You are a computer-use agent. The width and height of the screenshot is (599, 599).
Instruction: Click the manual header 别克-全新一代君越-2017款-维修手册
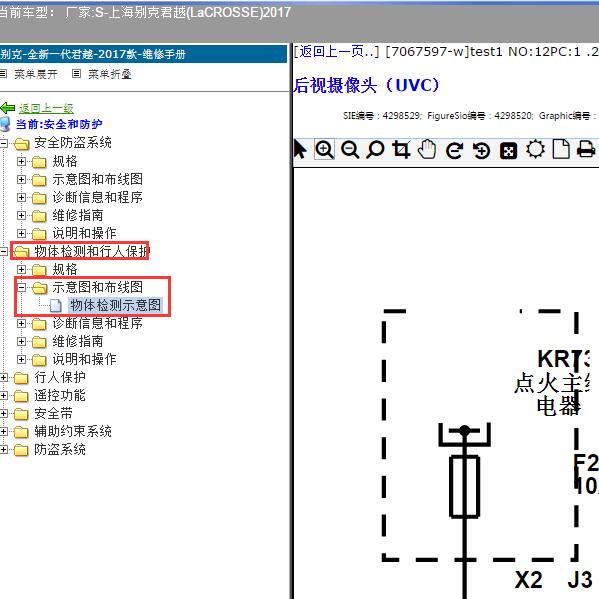point(93,54)
